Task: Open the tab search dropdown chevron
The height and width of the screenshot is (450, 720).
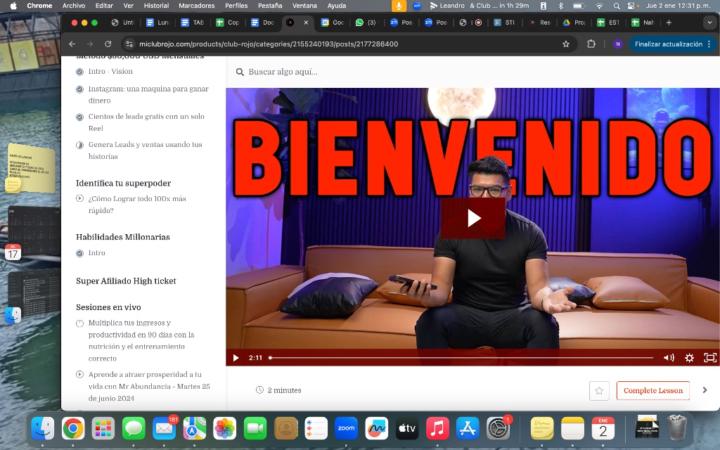Action: (x=709, y=22)
